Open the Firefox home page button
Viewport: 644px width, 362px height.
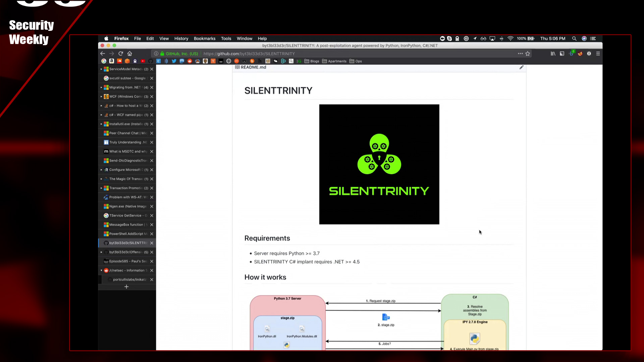tap(130, 54)
